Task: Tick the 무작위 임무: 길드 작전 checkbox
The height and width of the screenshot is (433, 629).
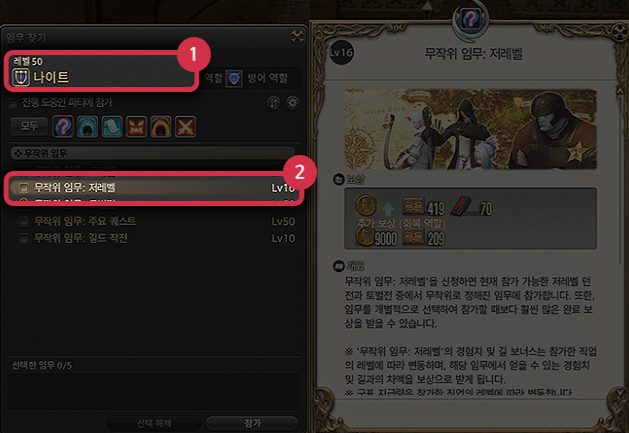Action: [24, 238]
